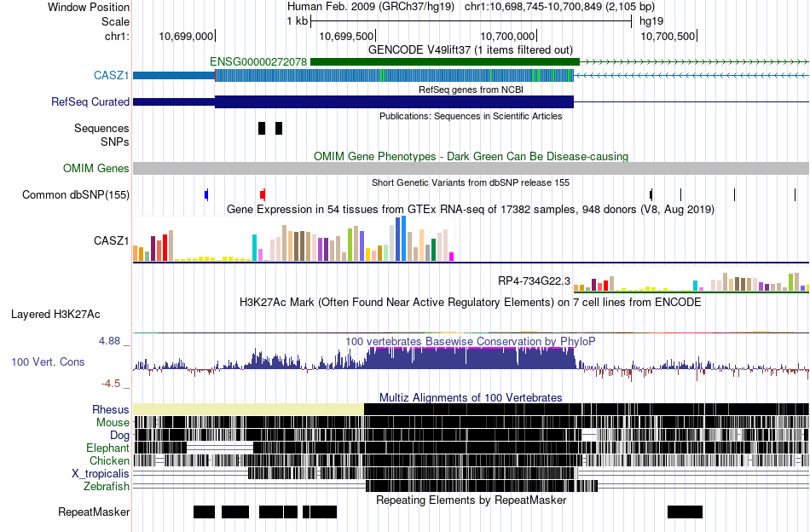810x532 pixels.
Task: Click the blue dbSNP variant marker
Action: pyautogui.click(x=206, y=194)
